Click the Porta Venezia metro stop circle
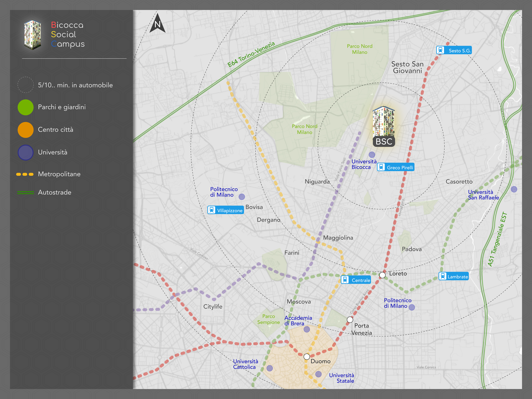This screenshot has width=532, height=399. pyautogui.click(x=350, y=320)
